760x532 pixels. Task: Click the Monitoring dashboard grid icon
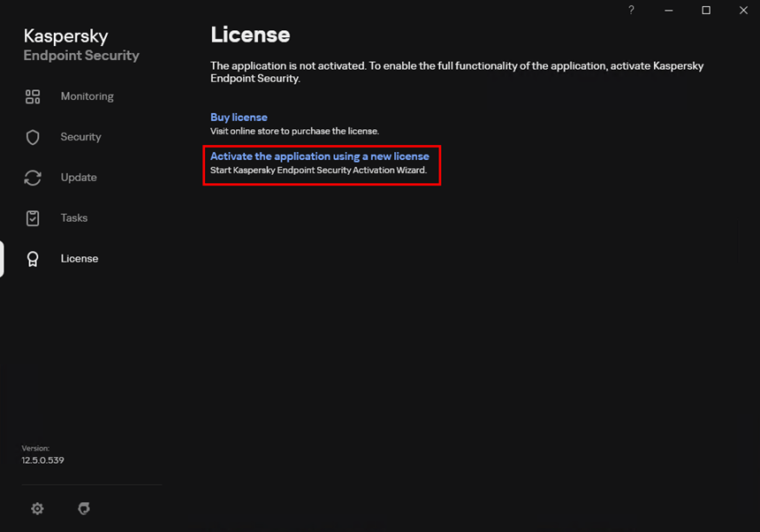point(33,96)
